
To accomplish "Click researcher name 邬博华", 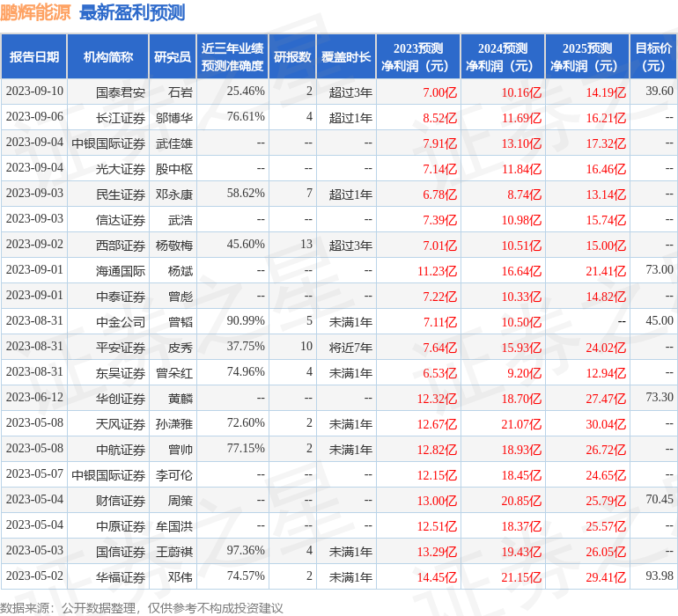I will pyautogui.click(x=174, y=118).
